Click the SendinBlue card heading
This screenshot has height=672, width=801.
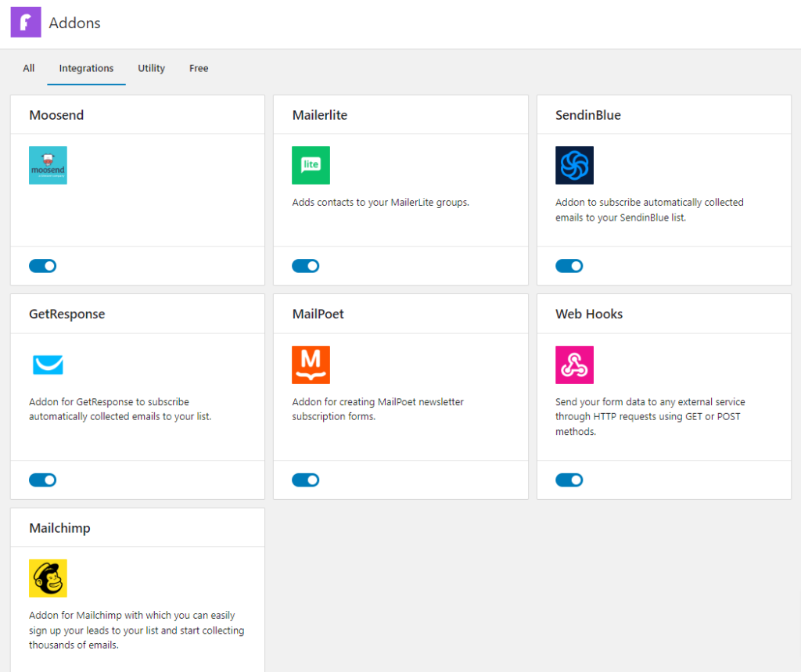point(588,115)
